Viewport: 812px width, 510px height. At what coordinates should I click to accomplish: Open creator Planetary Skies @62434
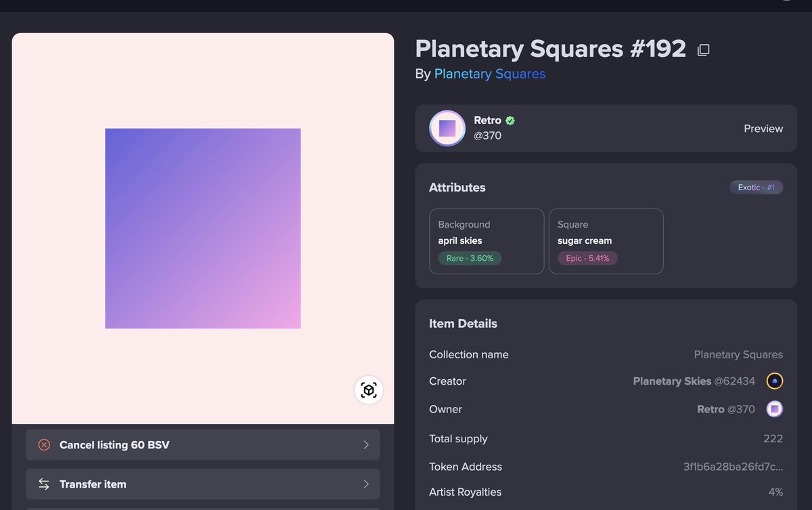(x=694, y=381)
